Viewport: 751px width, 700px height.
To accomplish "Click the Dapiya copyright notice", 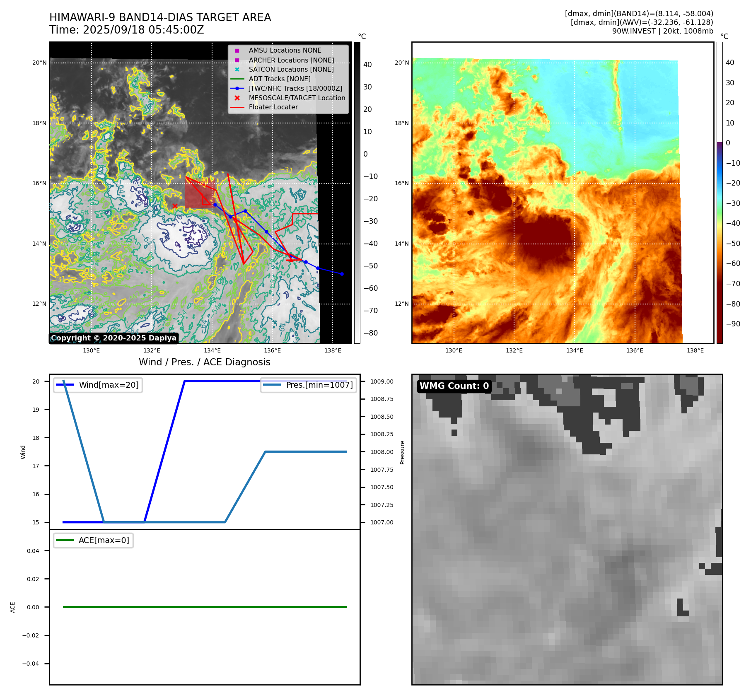I will tap(114, 338).
